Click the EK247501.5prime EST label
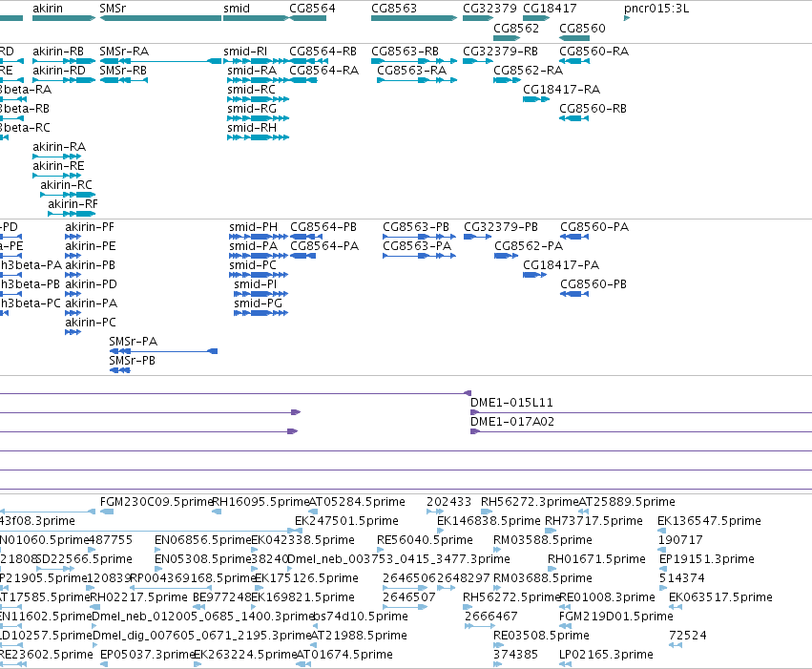Image resolution: width=812 pixels, height=669 pixels. coord(346,521)
